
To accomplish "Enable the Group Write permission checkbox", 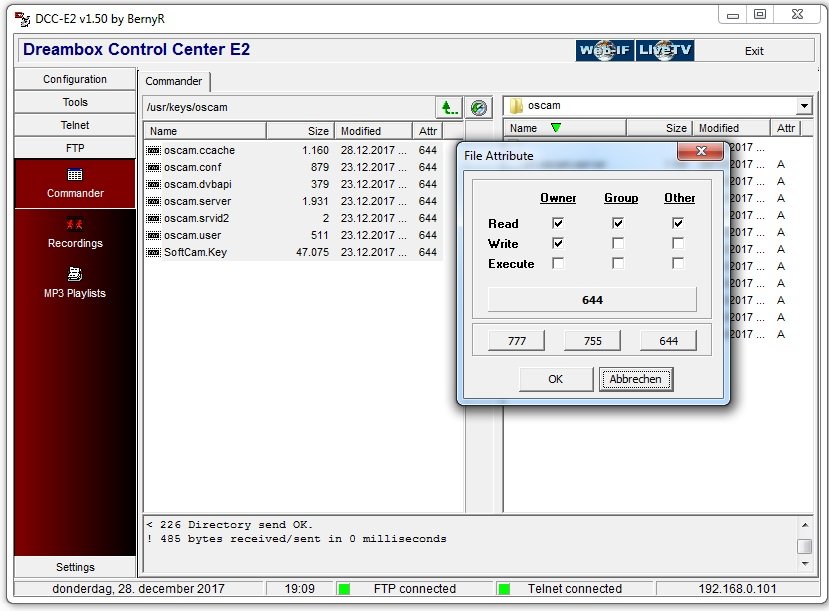I will click(618, 243).
